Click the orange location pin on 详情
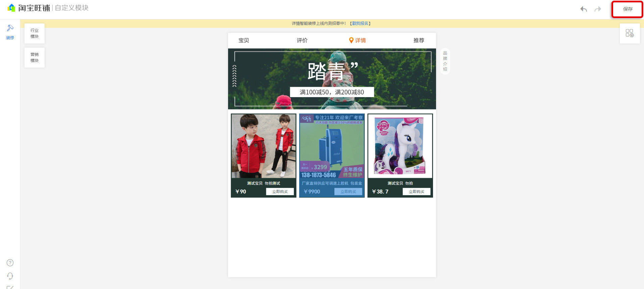644x289 pixels. (x=351, y=40)
